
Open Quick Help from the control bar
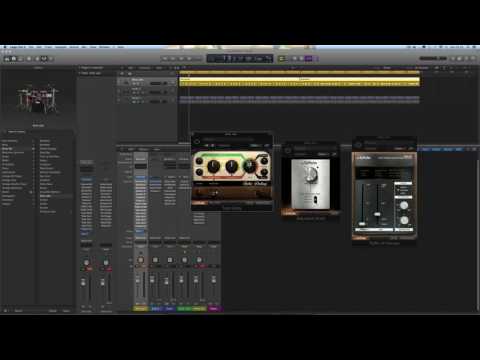[29, 59]
